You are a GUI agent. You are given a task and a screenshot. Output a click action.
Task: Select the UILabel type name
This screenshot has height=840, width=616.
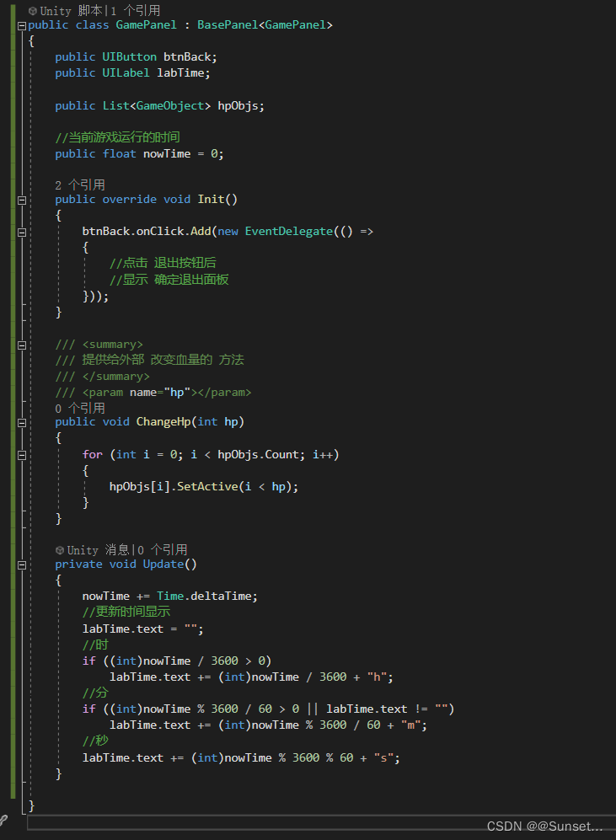click(126, 73)
